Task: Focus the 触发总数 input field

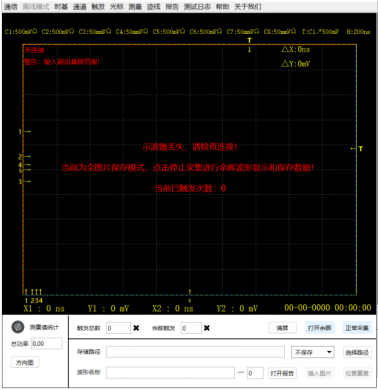Action: click(x=118, y=328)
